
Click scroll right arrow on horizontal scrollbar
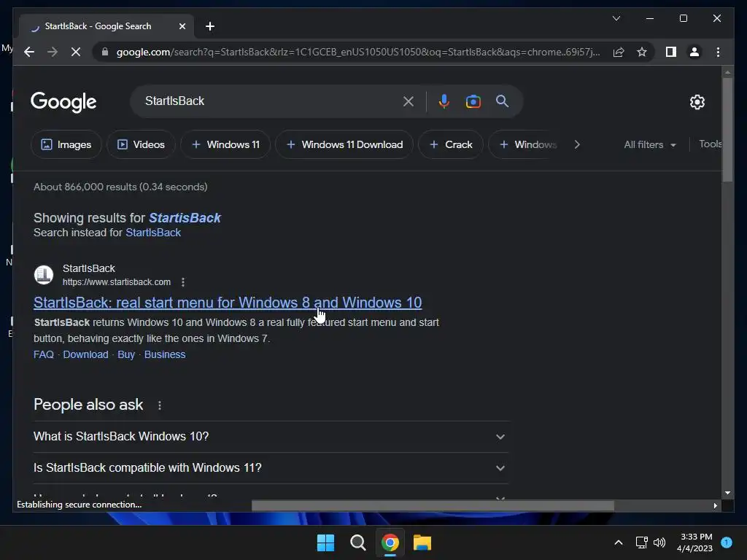tap(715, 505)
